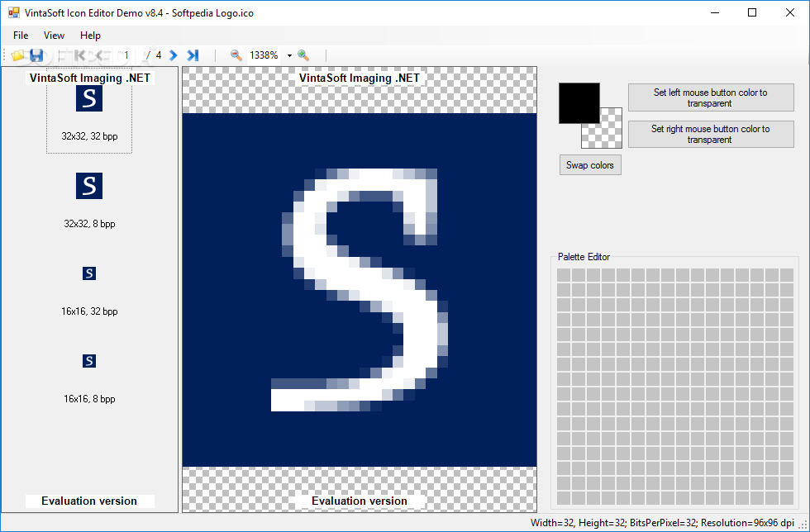Close the Icon Editor window
Screen dimensions: 810x532
[x=790, y=13]
